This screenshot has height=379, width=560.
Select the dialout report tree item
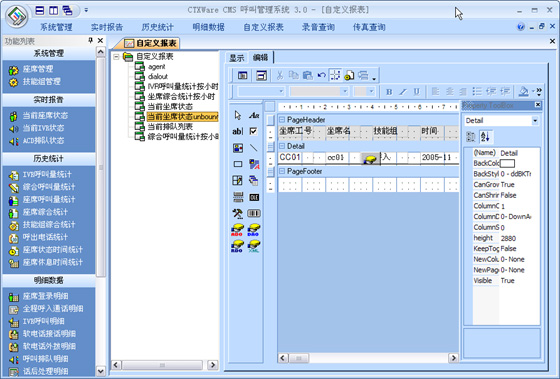point(158,76)
